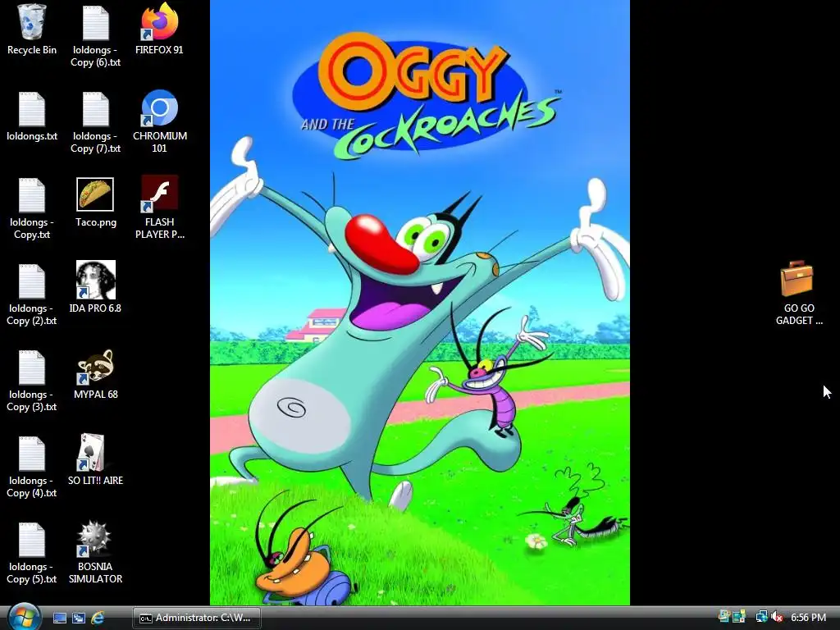Select the Taco.png image file

(95, 202)
